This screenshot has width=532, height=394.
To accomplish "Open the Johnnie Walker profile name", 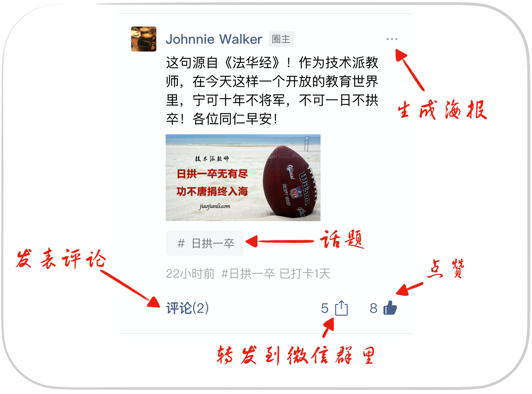I will click(x=214, y=39).
